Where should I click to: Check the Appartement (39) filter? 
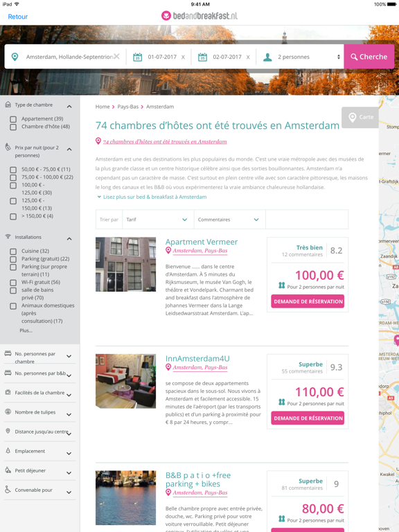coord(13,119)
